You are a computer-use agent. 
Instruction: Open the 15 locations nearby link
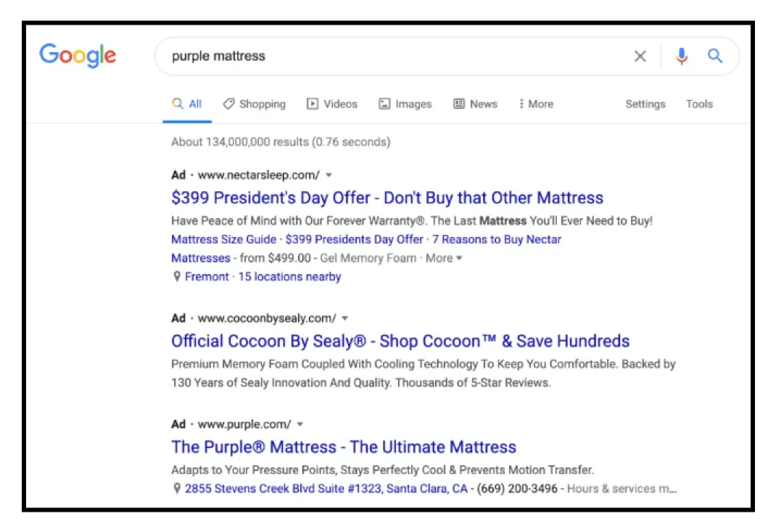289,276
